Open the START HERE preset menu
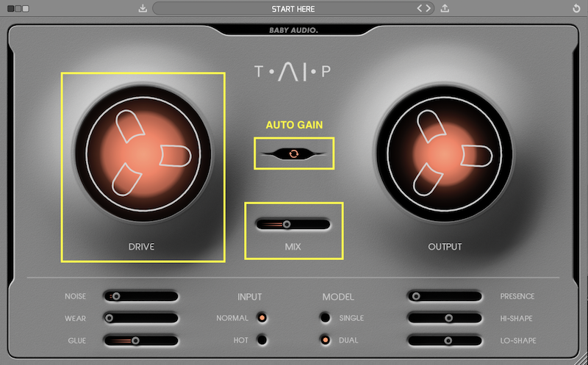588x365 pixels. [293, 9]
